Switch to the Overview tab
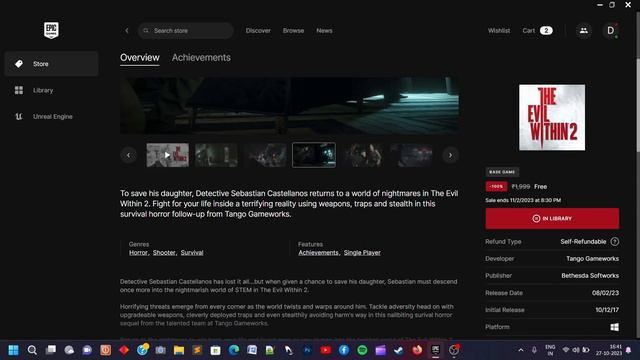 tap(140, 58)
